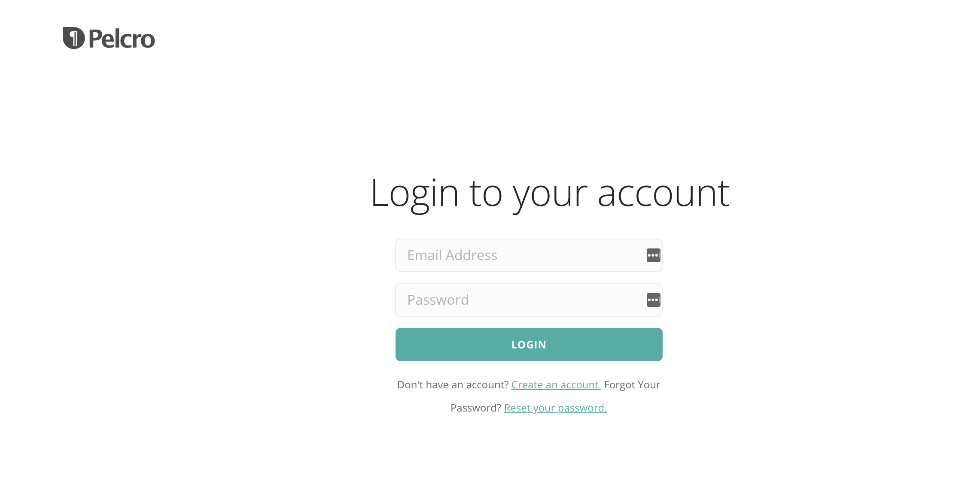
Task: Follow the Reset your password link
Action: (555, 408)
